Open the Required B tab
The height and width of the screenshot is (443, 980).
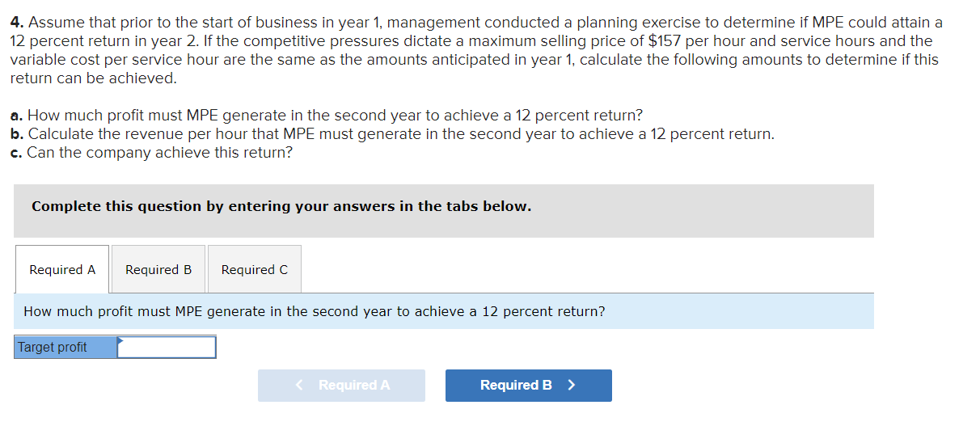tap(158, 270)
